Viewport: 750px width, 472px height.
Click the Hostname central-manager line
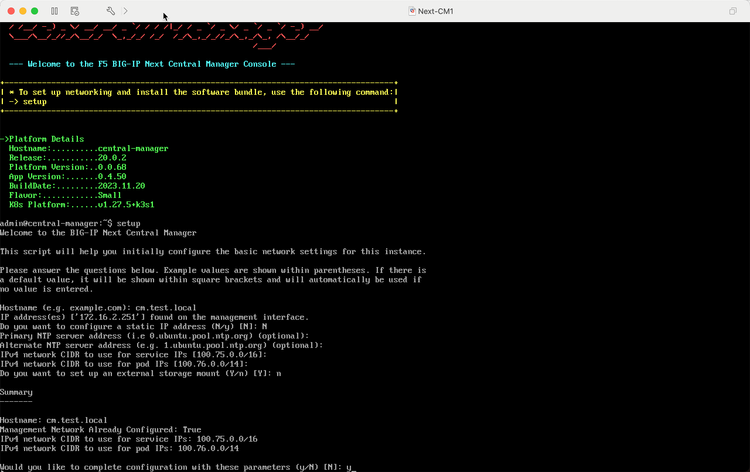coord(88,148)
